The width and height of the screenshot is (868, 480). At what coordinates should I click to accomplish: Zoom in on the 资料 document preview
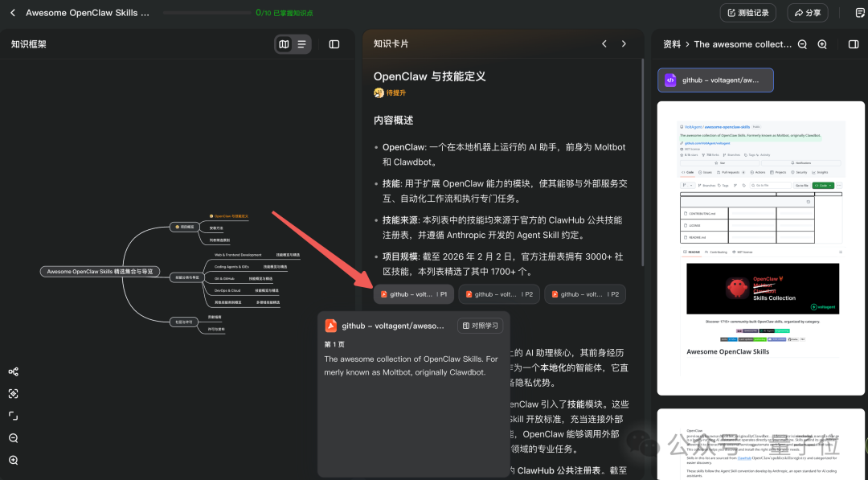click(x=821, y=44)
